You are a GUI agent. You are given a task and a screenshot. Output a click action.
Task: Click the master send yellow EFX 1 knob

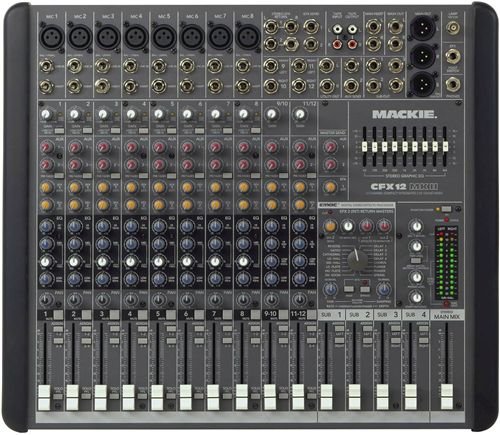pos(330,187)
